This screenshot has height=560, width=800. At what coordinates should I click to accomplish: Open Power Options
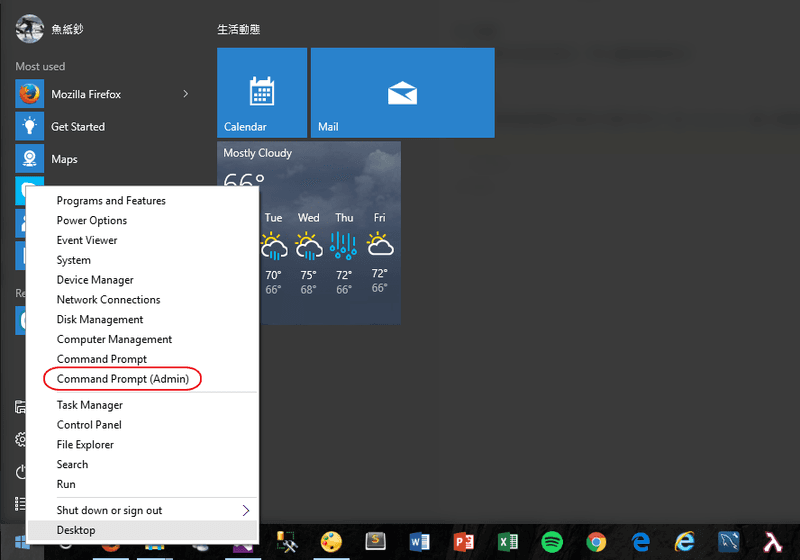click(91, 220)
